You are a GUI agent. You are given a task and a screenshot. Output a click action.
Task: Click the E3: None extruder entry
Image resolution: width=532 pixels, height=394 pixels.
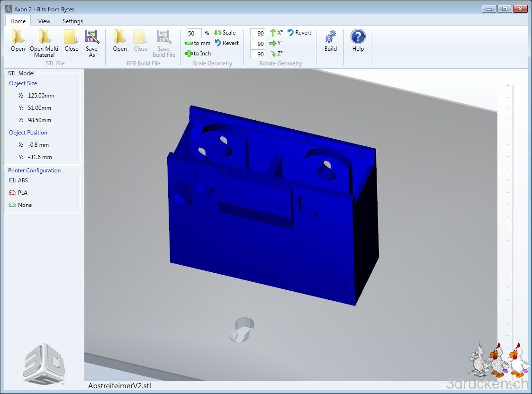[x=20, y=205]
